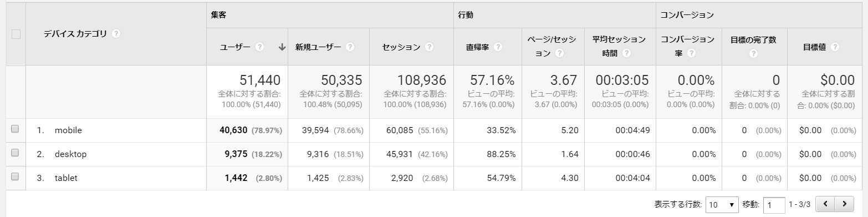Click help icon beside 直帰率 header
This screenshot has width=868, height=217.
click(x=498, y=47)
